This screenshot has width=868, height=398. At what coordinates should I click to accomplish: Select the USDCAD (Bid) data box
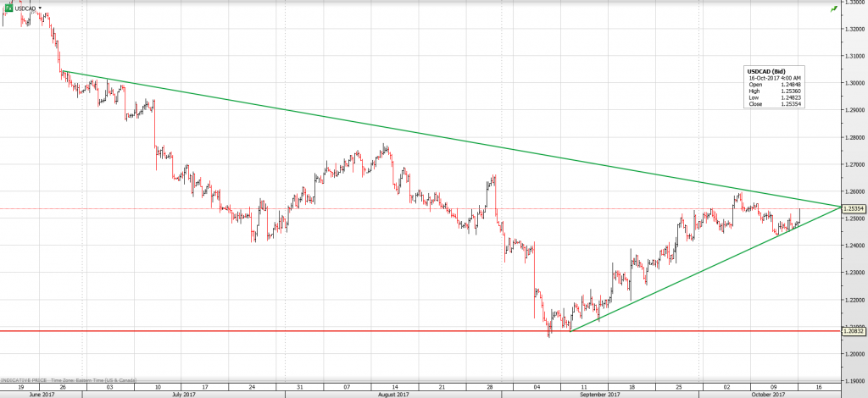click(x=775, y=87)
